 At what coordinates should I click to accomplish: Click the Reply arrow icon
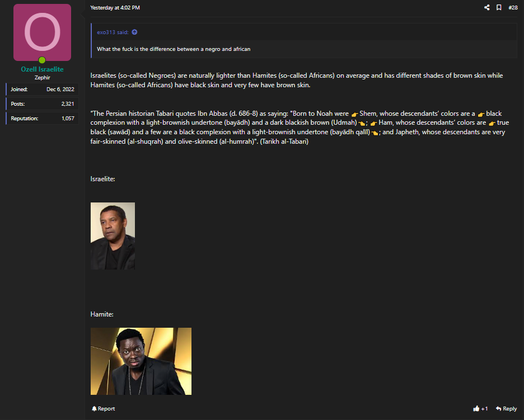click(x=499, y=408)
